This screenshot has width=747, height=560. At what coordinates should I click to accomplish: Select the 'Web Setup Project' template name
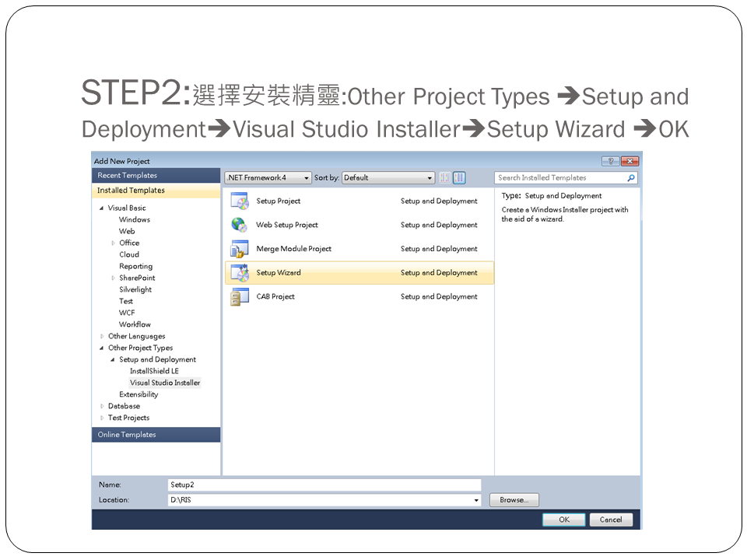tap(287, 225)
